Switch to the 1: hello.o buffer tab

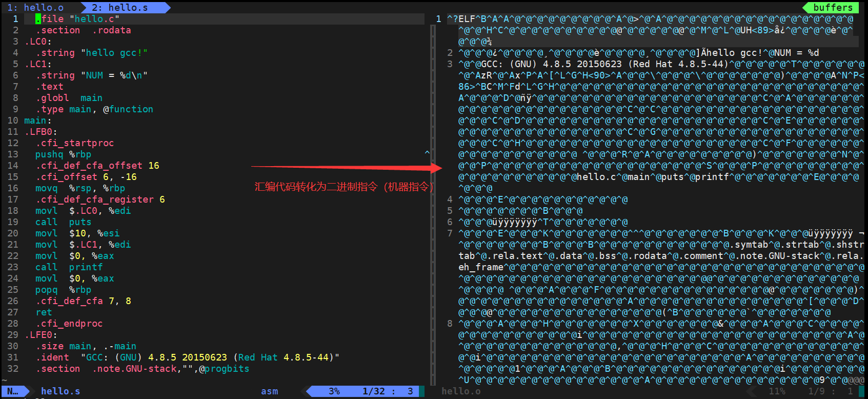tap(35, 8)
